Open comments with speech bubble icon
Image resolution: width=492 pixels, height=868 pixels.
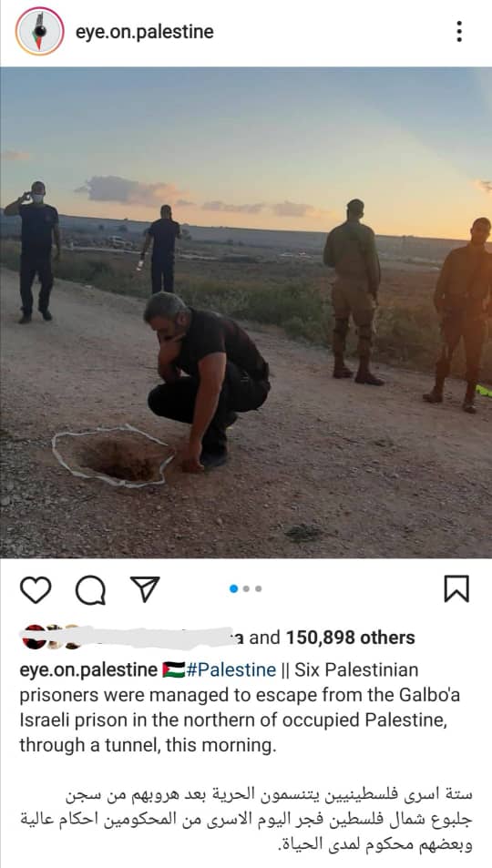tap(90, 589)
